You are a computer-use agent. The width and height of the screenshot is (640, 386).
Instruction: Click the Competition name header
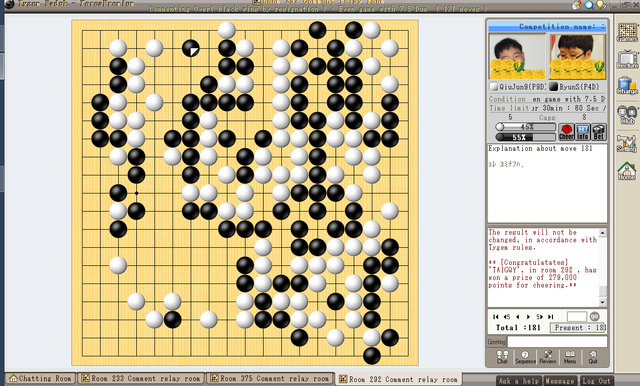[547, 27]
